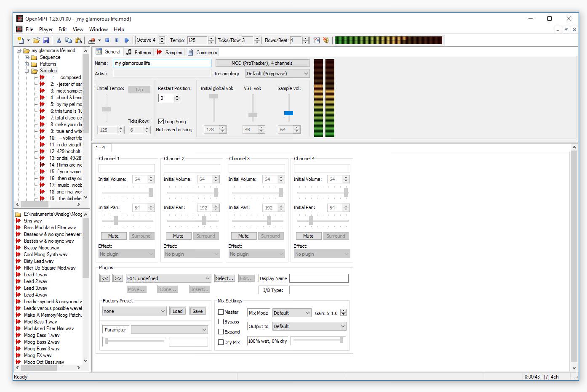Enable the Expand checkbox

click(221, 332)
